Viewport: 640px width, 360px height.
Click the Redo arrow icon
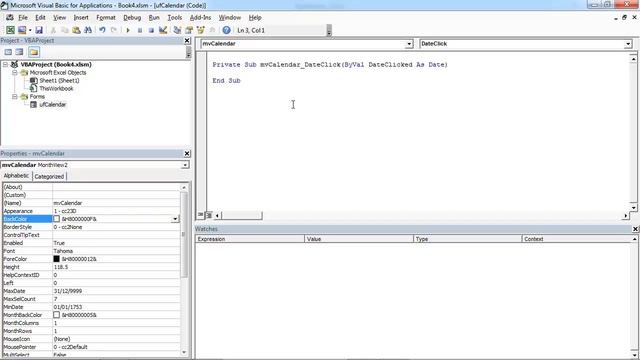114,30
